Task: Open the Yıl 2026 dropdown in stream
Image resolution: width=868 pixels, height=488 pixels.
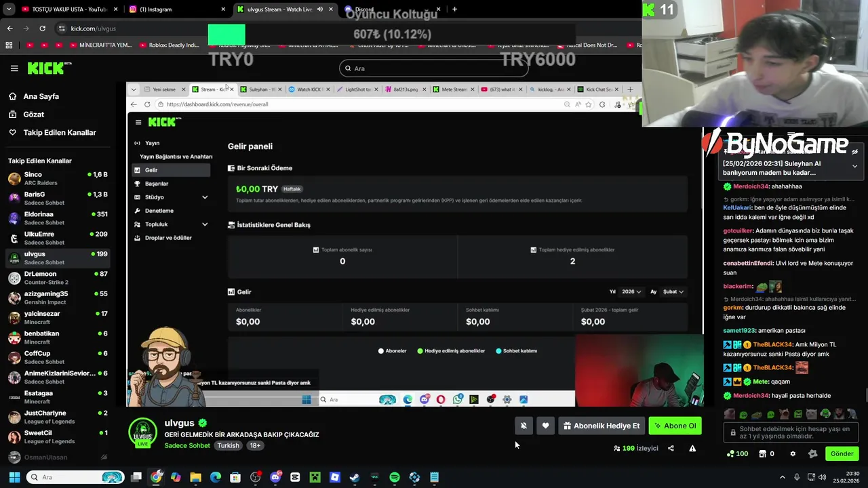Action: click(x=631, y=291)
